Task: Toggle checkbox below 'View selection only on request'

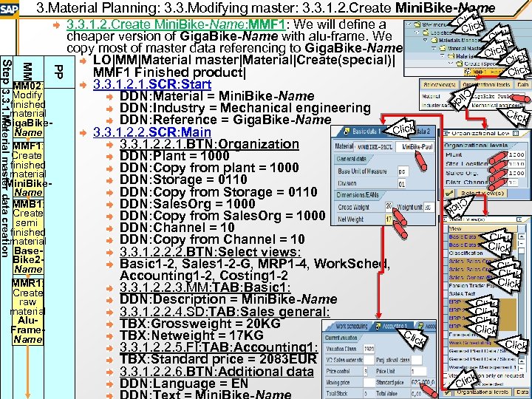Action: coord(446,383)
